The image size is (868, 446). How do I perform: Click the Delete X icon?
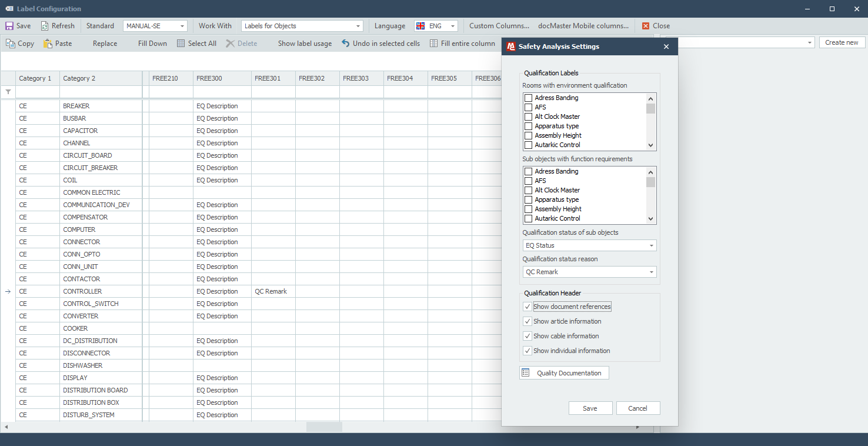(x=230, y=44)
